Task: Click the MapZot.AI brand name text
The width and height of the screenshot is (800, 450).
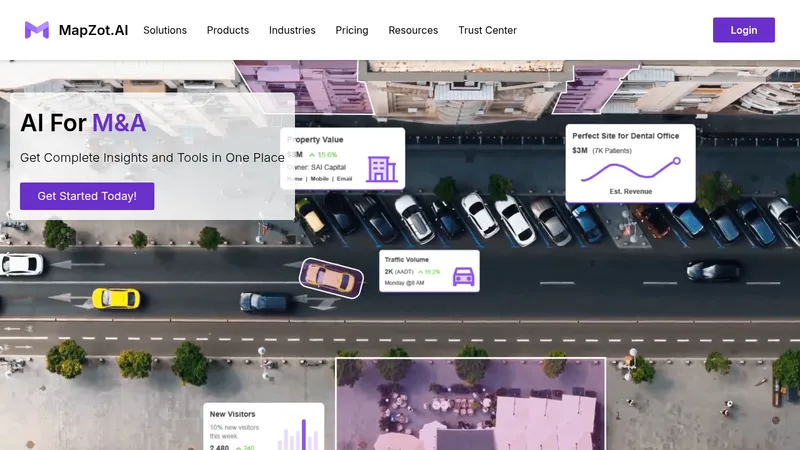Action: pyautogui.click(x=93, y=30)
